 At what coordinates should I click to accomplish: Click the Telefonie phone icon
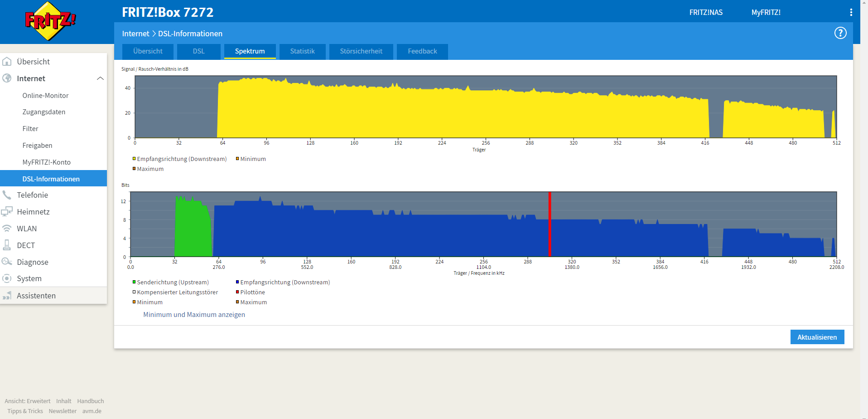(x=7, y=195)
